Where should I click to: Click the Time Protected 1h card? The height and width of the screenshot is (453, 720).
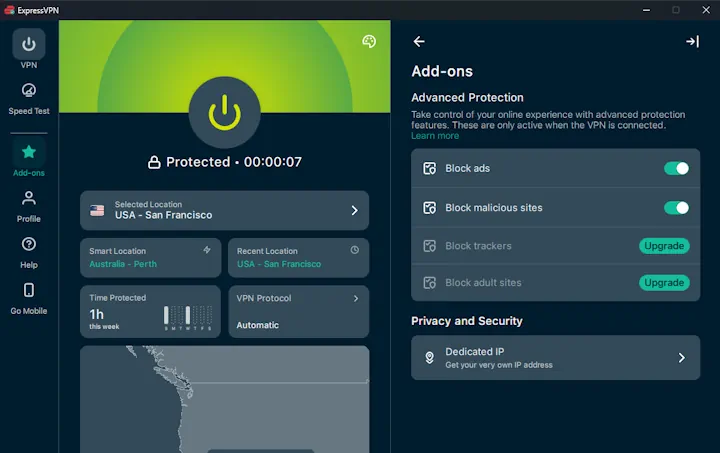click(x=151, y=312)
